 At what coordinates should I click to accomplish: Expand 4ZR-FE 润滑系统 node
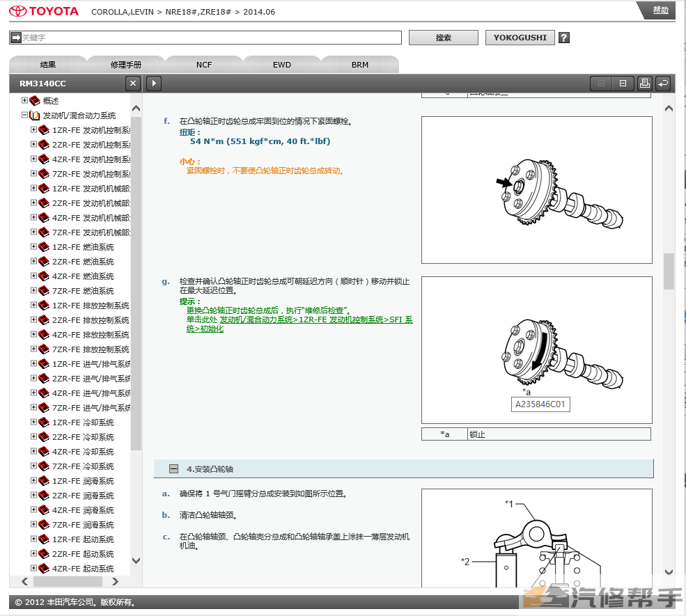pyautogui.click(x=33, y=510)
